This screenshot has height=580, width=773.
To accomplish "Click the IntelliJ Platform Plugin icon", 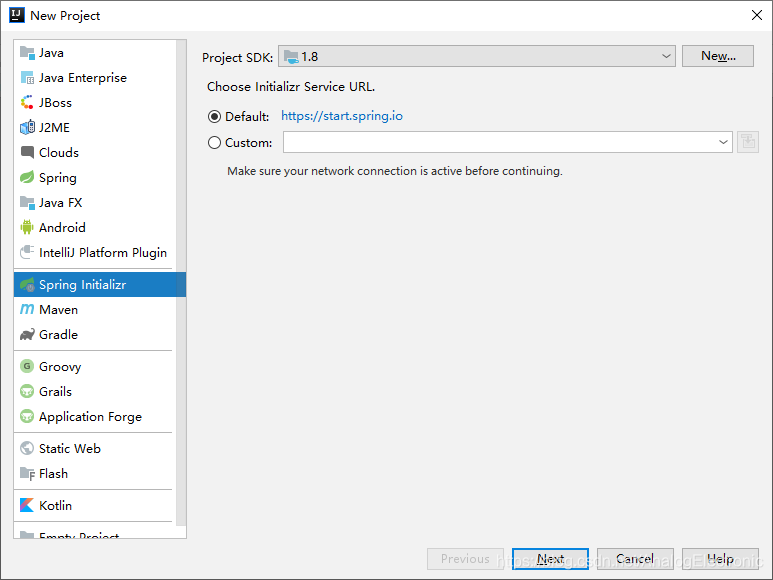I will click(x=27, y=252).
